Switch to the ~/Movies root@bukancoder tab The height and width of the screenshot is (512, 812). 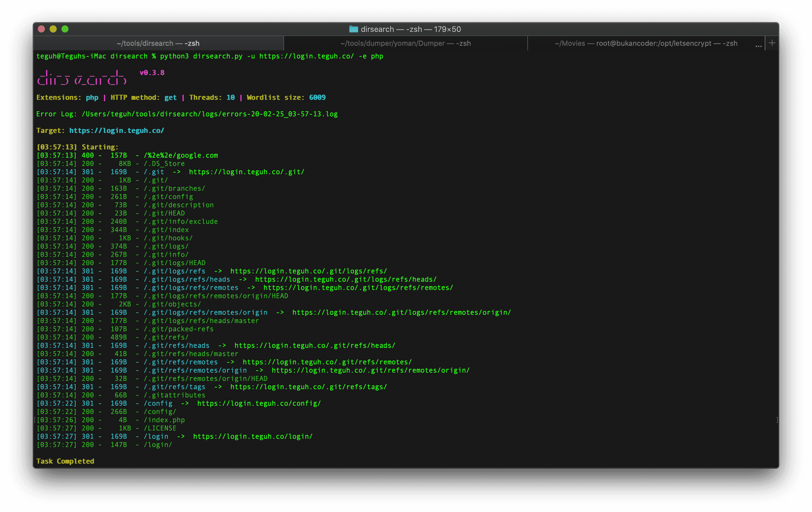pyautogui.click(x=646, y=43)
